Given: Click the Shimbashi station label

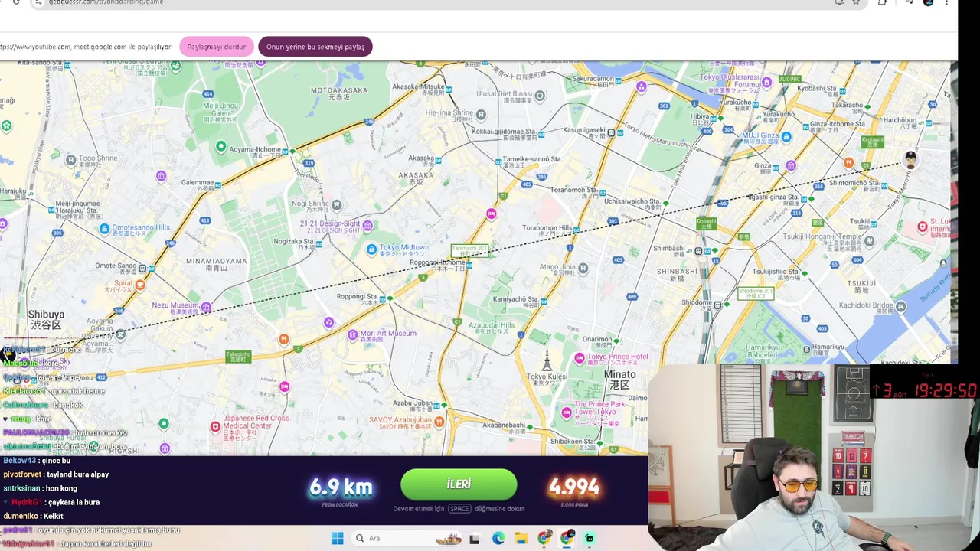Looking at the screenshot, I should (669, 249).
